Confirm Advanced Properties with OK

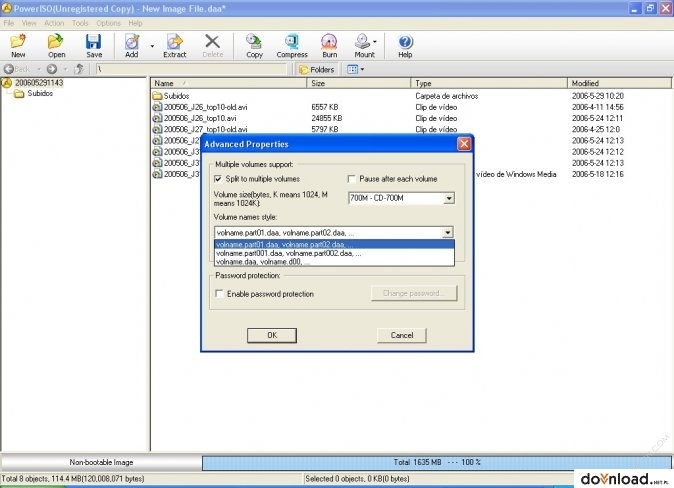pos(272,335)
